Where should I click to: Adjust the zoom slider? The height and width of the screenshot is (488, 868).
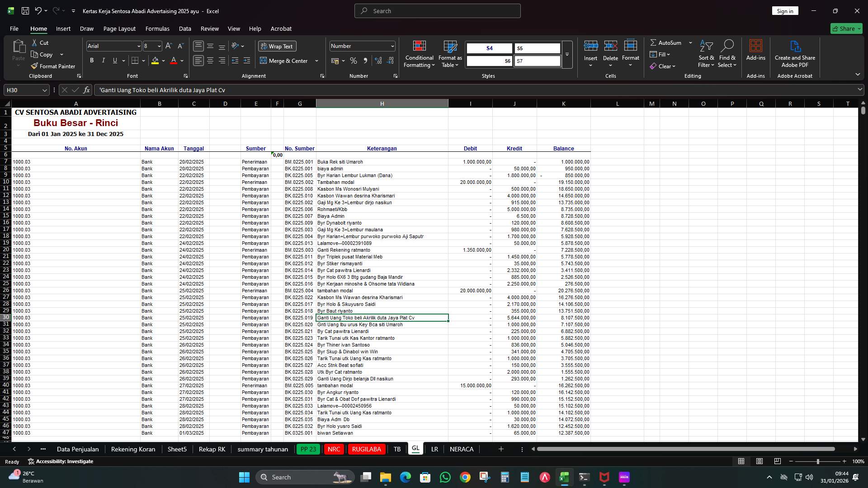(x=818, y=461)
